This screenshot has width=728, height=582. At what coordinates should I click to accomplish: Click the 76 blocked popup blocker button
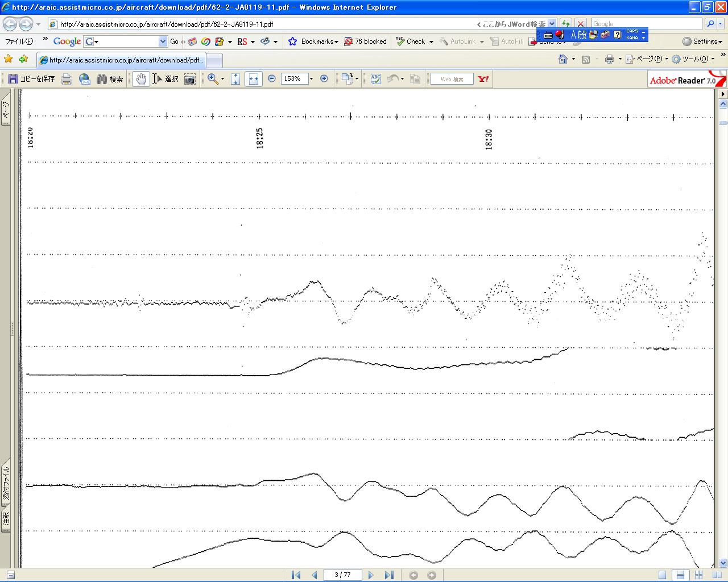point(365,41)
